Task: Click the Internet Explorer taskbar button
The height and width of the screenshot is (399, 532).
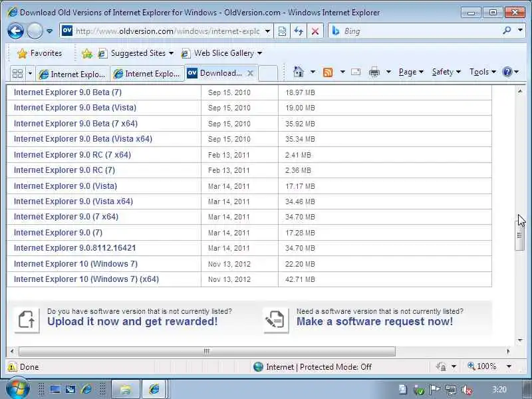Action: [155, 389]
